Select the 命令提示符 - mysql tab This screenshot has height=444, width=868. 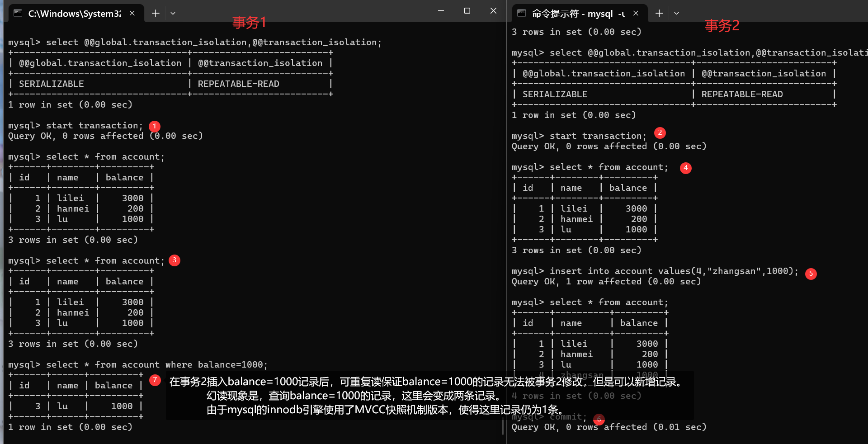coord(579,13)
